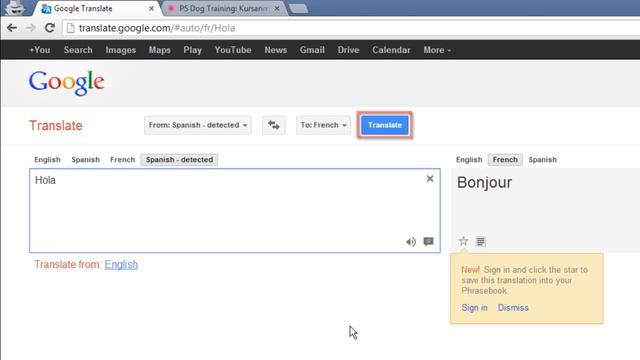Switch to PS Dog Training tab
Image resolution: width=640 pixels, height=360 pixels.
click(223, 8)
